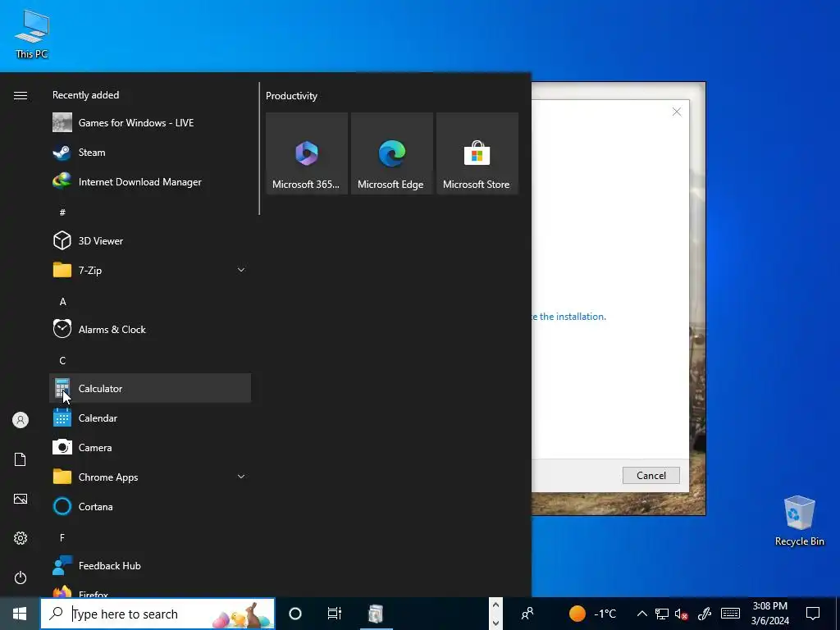Open Settings gear in Start sidebar
The image size is (840, 630).
point(21,538)
